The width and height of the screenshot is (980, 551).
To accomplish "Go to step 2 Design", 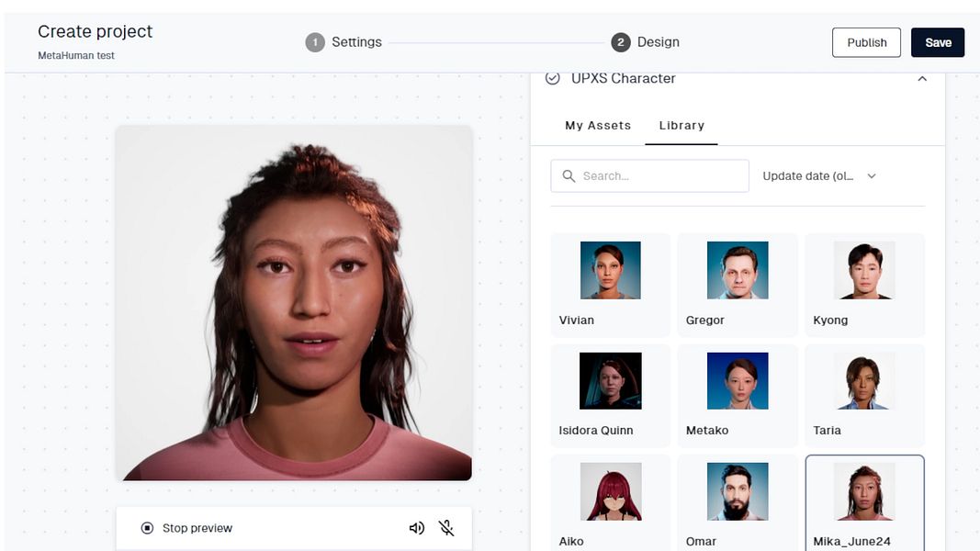I will pyautogui.click(x=645, y=42).
